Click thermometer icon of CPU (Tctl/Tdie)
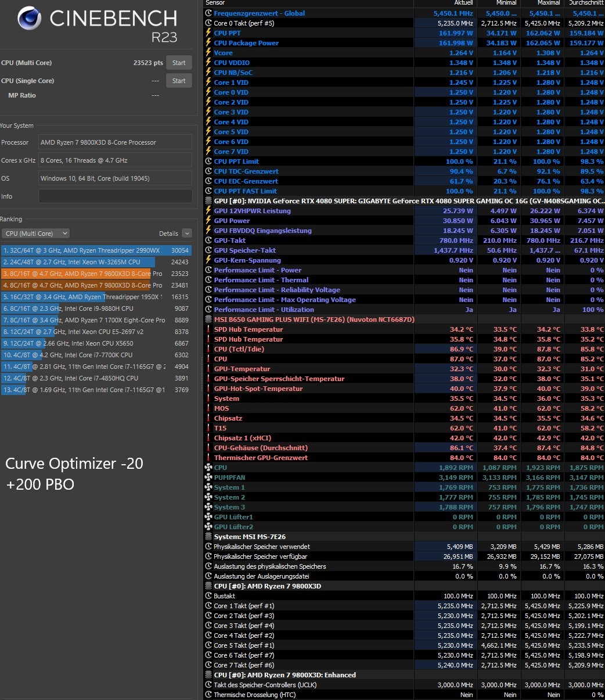The image size is (605, 700). pyautogui.click(x=209, y=349)
